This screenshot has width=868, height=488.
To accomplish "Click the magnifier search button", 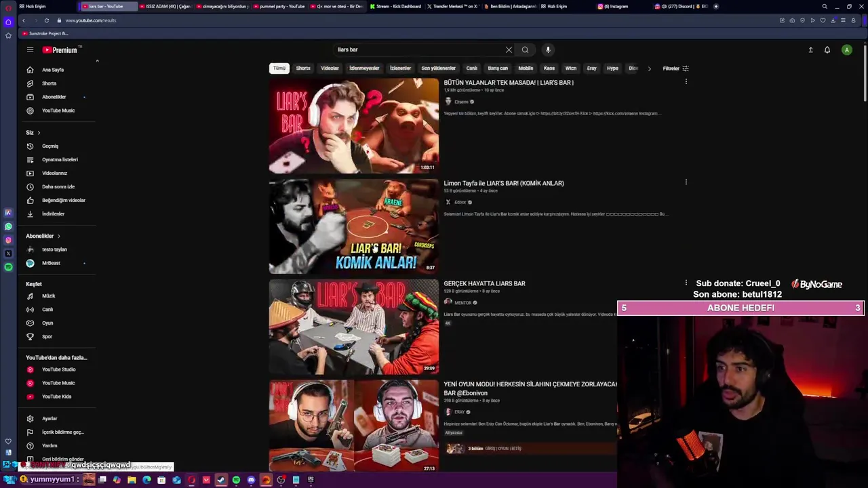I will coord(525,49).
